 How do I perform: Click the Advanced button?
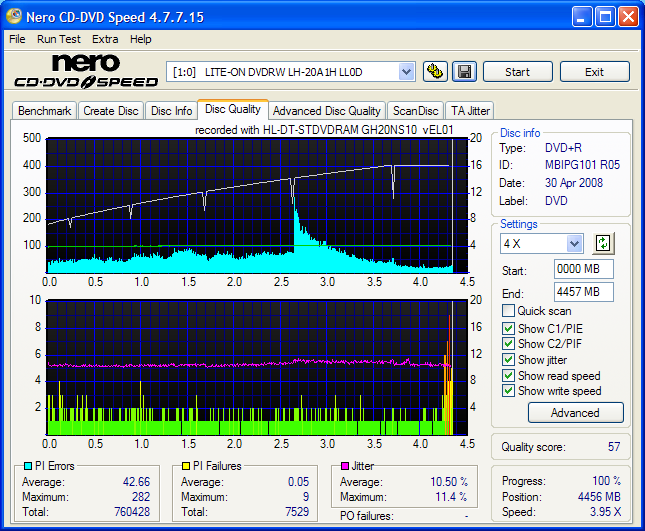(x=575, y=412)
